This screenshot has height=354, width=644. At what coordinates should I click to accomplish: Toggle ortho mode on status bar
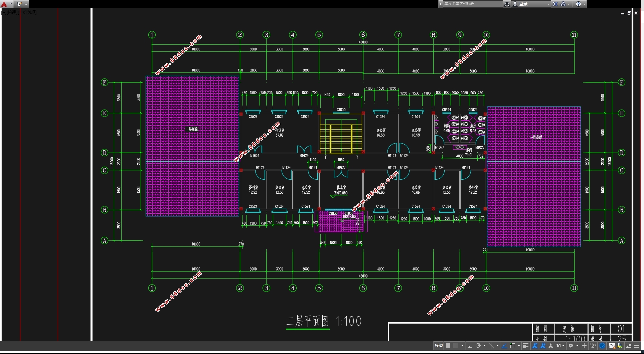pos(470,346)
